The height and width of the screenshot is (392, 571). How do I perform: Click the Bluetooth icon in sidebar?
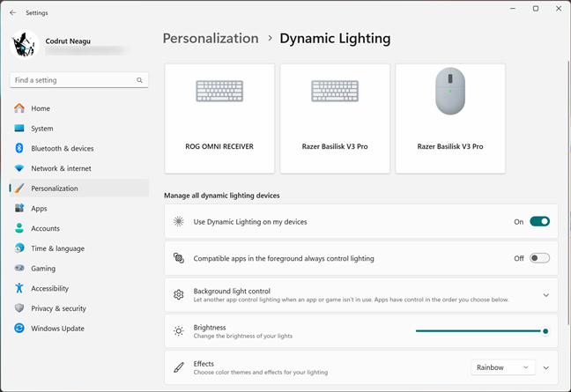point(19,148)
